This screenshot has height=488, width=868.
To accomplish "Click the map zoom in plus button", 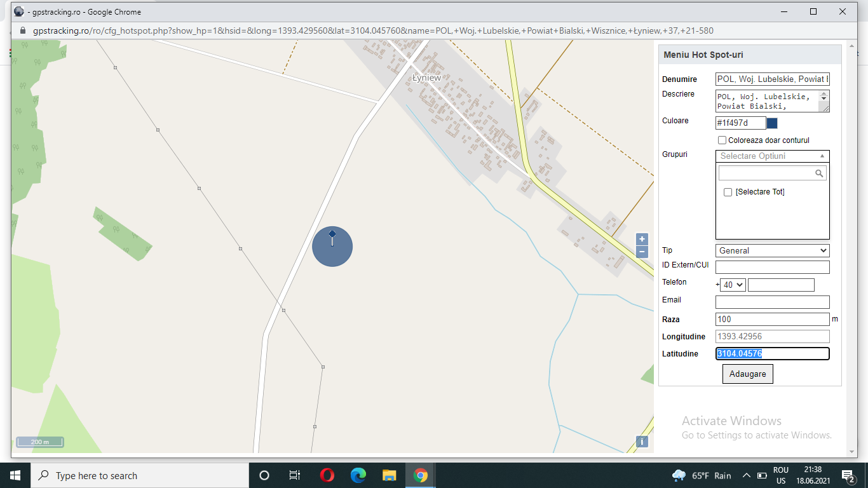I will click(642, 239).
